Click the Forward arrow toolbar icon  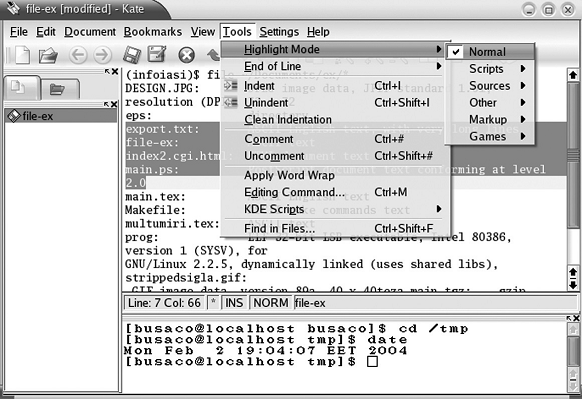[102, 55]
